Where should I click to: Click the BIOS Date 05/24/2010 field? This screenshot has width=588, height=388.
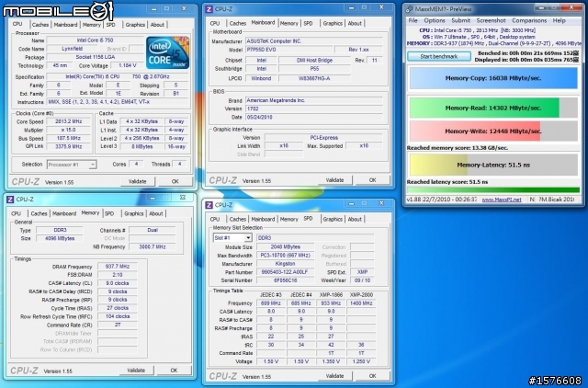click(x=314, y=117)
